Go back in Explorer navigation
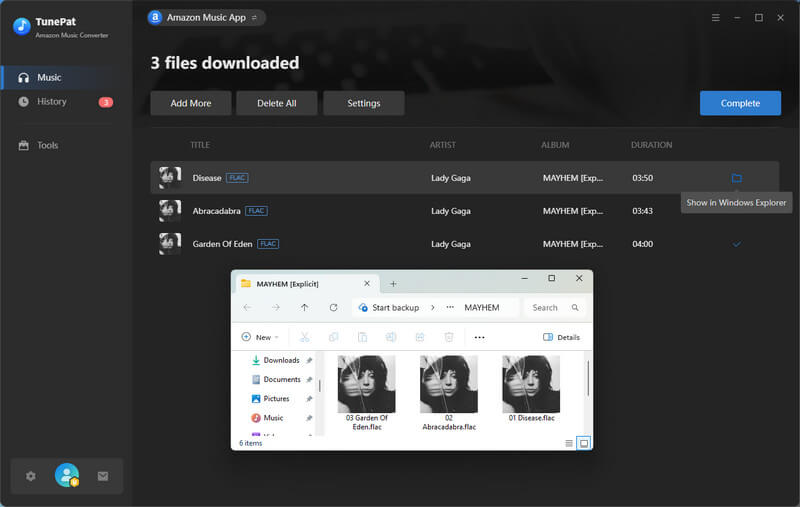 coord(247,308)
